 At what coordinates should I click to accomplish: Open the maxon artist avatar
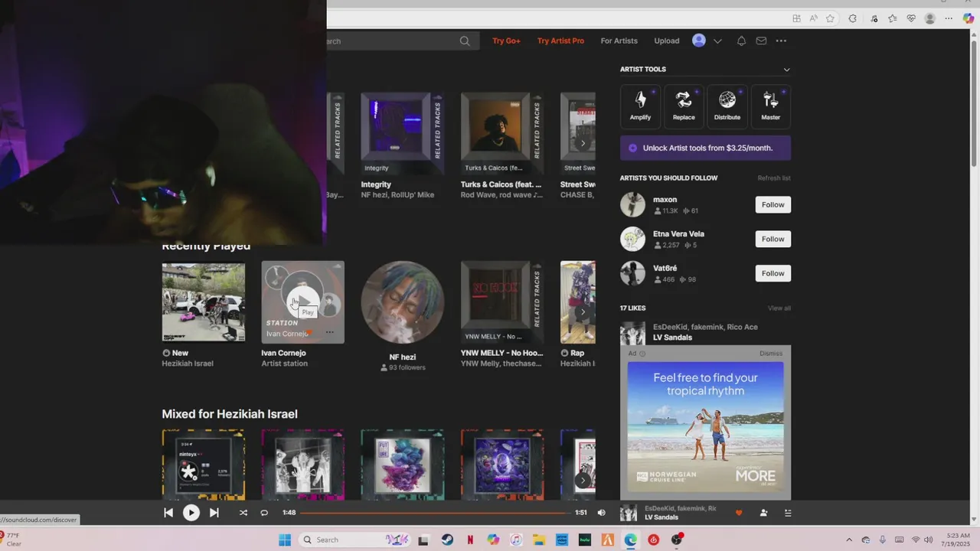tap(632, 204)
